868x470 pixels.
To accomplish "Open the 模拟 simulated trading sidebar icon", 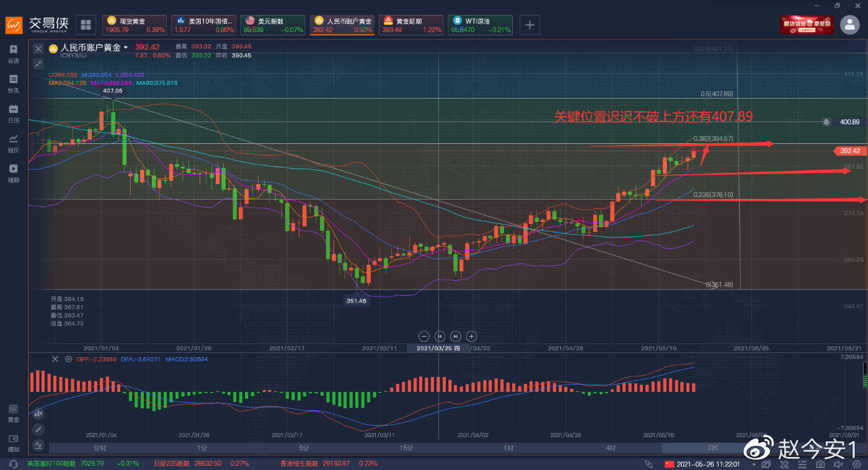I will [x=14, y=443].
